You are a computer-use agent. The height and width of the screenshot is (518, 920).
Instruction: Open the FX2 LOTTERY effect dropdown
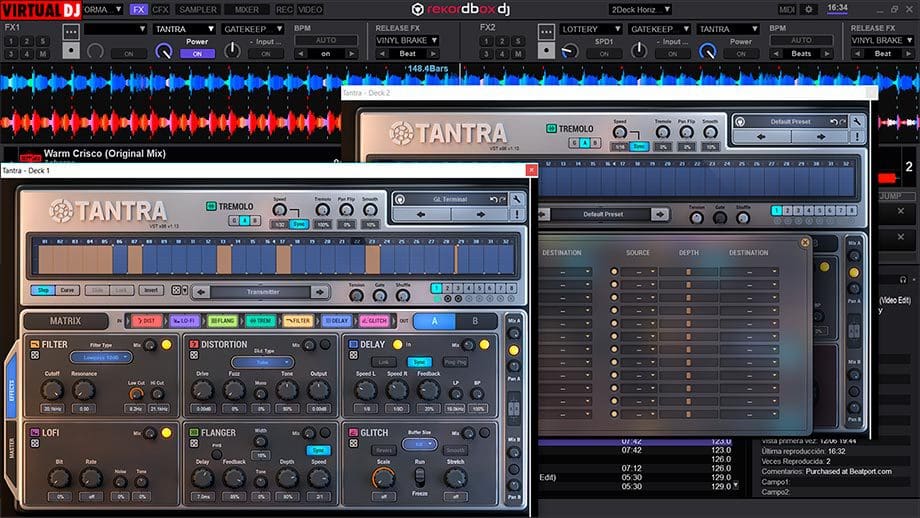[x=591, y=29]
